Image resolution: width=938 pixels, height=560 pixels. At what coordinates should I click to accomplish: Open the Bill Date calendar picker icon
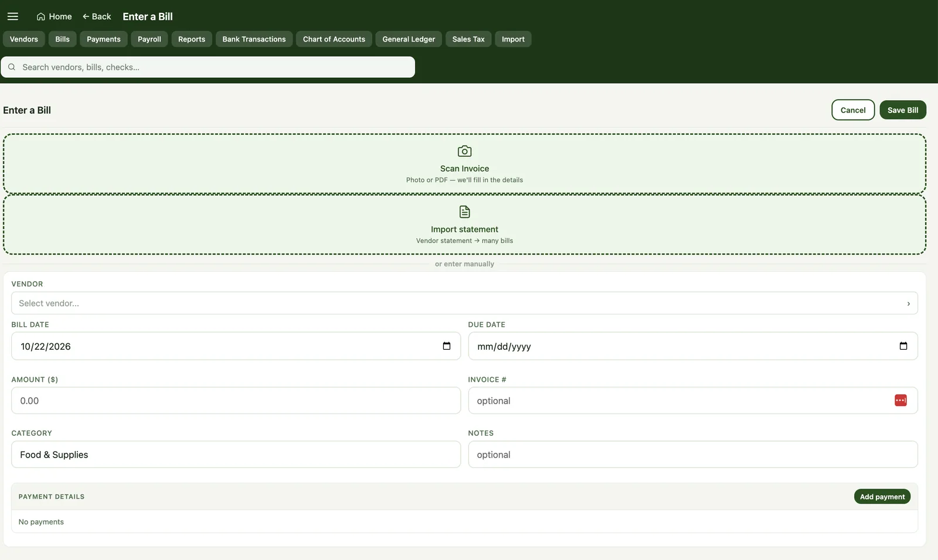[447, 346]
